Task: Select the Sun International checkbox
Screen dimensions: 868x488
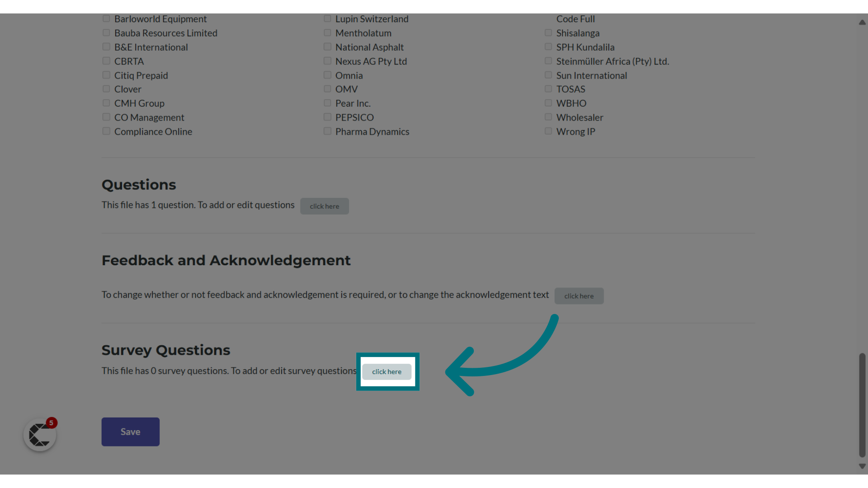Action: 548,75
